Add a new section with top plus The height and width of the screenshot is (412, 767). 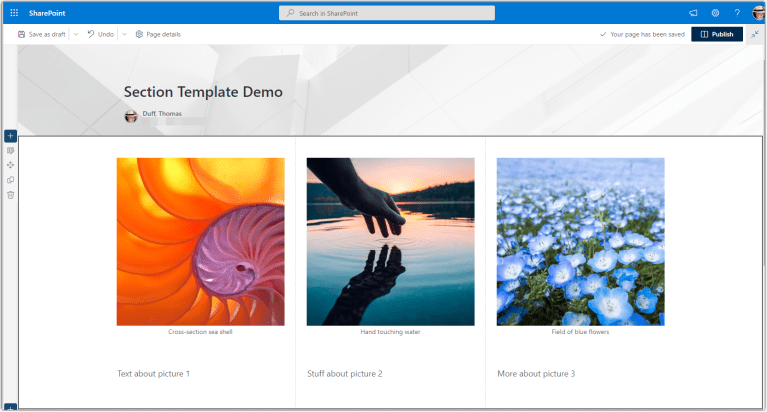pyautogui.click(x=10, y=136)
